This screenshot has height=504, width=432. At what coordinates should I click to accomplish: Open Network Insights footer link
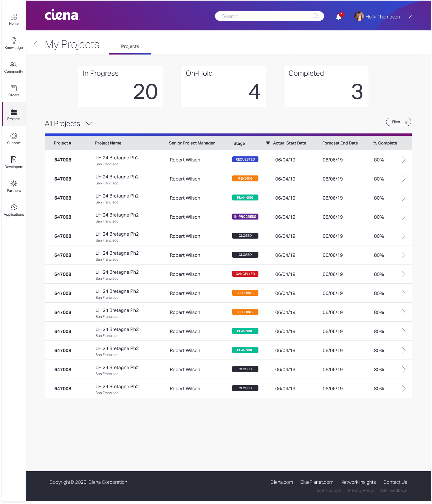click(x=358, y=482)
